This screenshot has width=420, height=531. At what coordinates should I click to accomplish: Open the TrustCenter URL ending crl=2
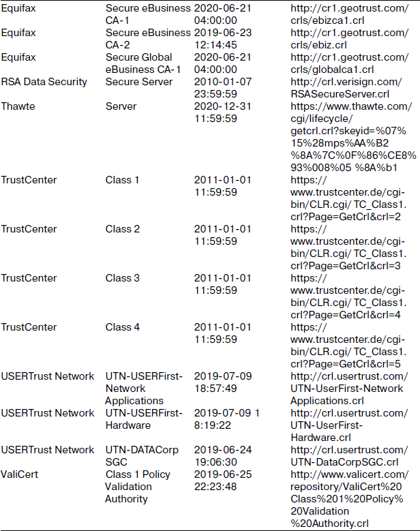pos(348,198)
